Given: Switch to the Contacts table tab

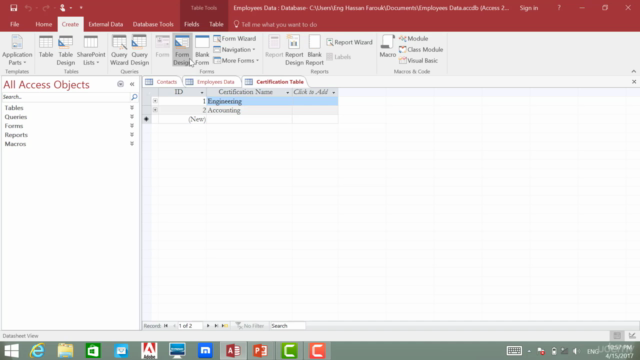Looking at the screenshot, I should pyautogui.click(x=162, y=82).
